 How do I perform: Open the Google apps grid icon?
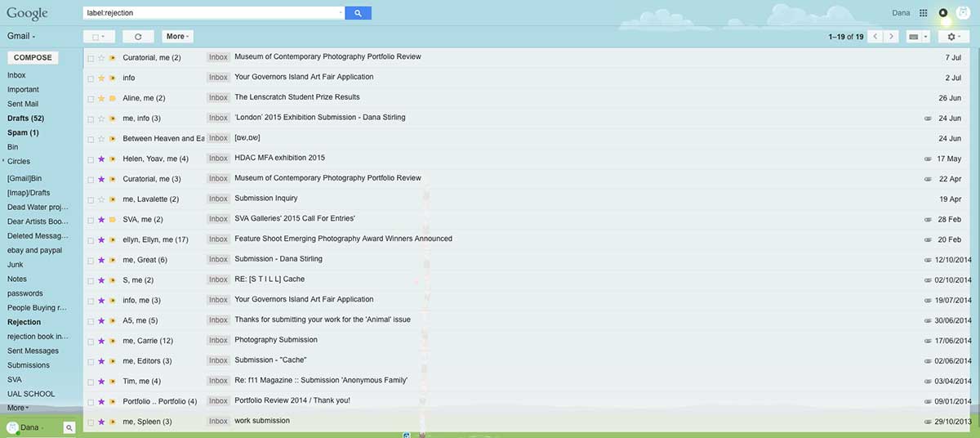tap(924, 13)
